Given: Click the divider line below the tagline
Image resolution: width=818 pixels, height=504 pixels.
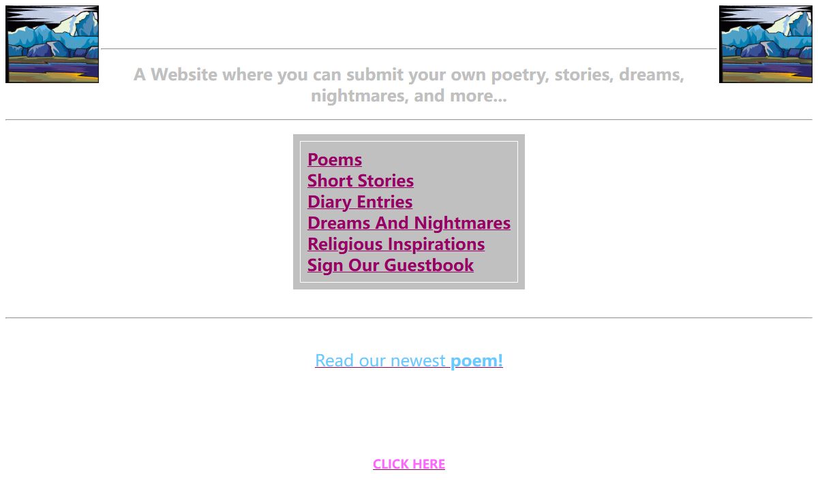Looking at the screenshot, I should coord(409,120).
